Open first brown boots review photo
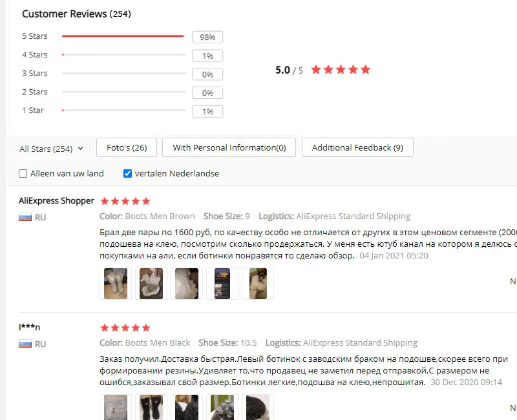Image resolution: width=517 pixels, height=420 pixels. coord(116,284)
